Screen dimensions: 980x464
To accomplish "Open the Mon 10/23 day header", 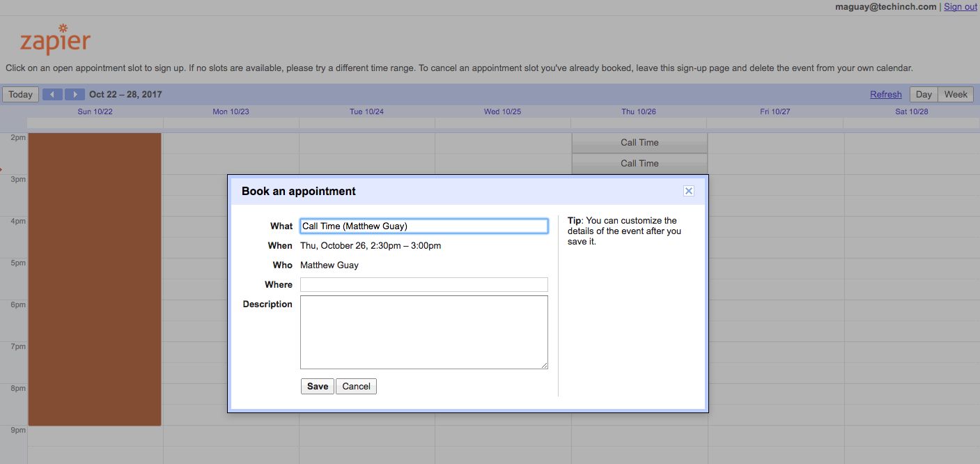I will (x=231, y=111).
